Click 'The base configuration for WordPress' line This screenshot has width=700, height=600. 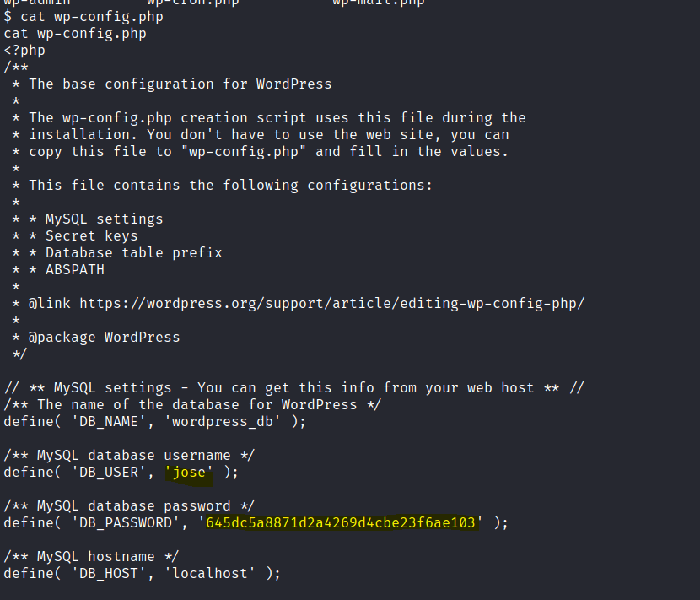click(x=180, y=84)
